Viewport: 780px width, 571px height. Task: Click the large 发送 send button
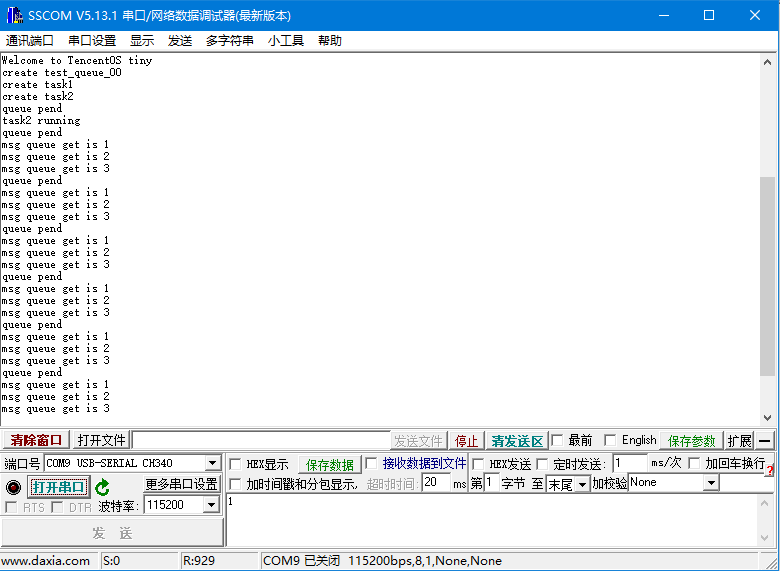pyautogui.click(x=112, y=533)
